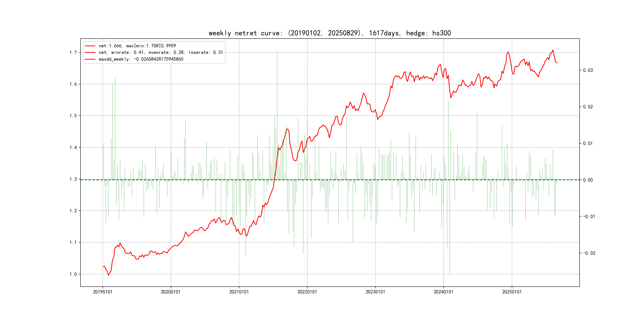Click the 20210101 x-axis date label
This screenshot has width=644, height=322.
click(x=239, y=292)
